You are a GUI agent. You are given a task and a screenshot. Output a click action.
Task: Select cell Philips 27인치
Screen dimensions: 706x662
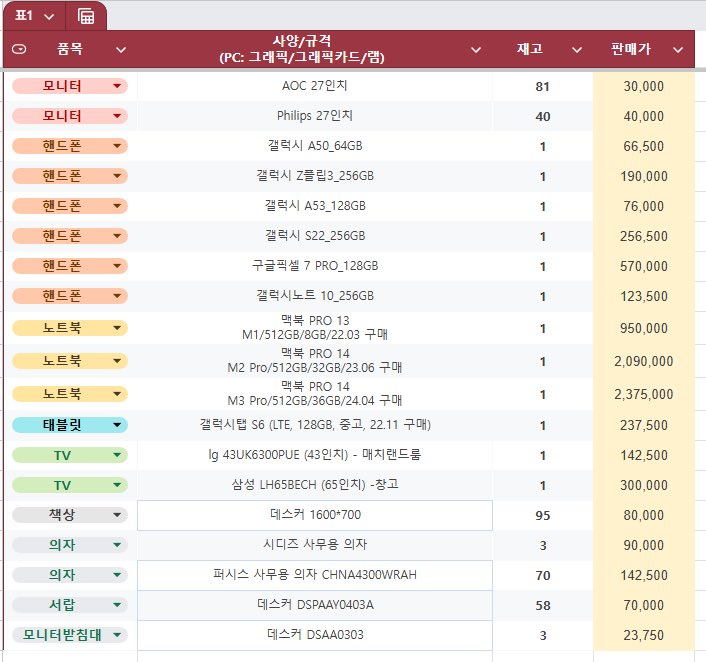point(315,116)
